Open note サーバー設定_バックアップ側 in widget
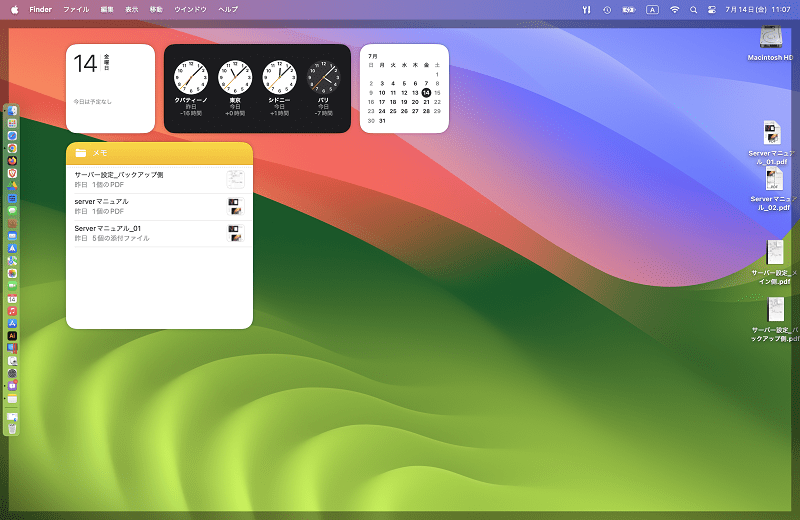The width and height of the screenshot is (800, 520). [159, 180]
